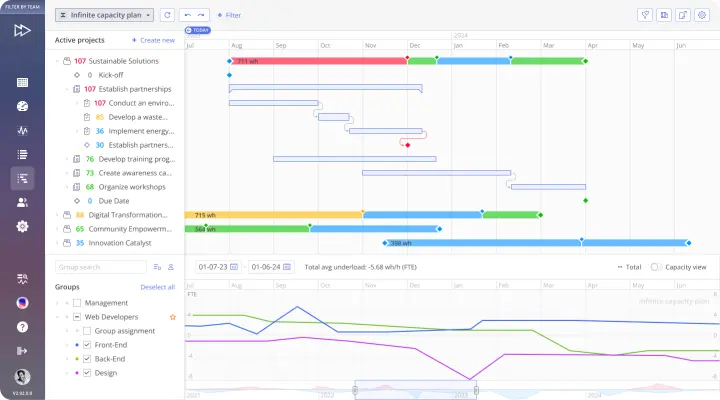Viewport: 720px width, 400px height.
Task: Click the undo arrow in the toolbar
Action: pos(188,15)
